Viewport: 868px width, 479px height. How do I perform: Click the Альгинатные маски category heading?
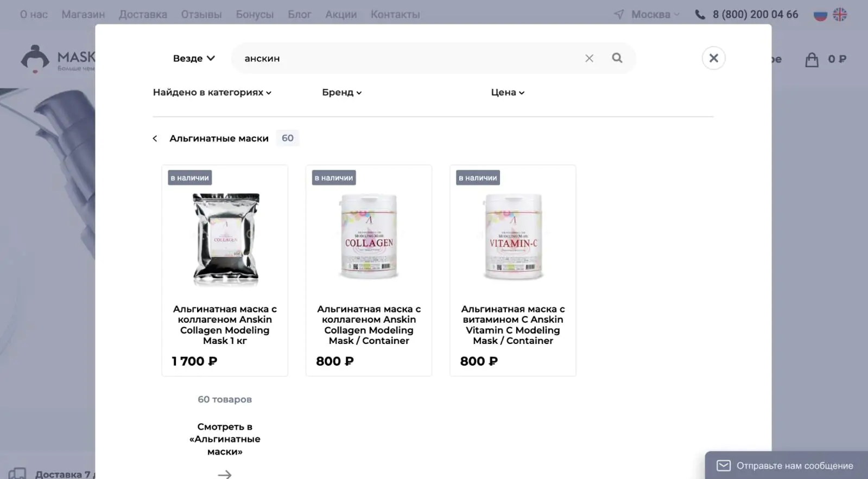click(x=219, y=138)
